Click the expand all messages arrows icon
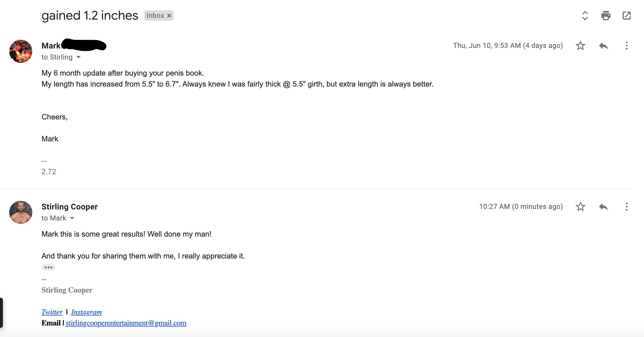This screenshot has height=337, width=644. tap(585, 16)
